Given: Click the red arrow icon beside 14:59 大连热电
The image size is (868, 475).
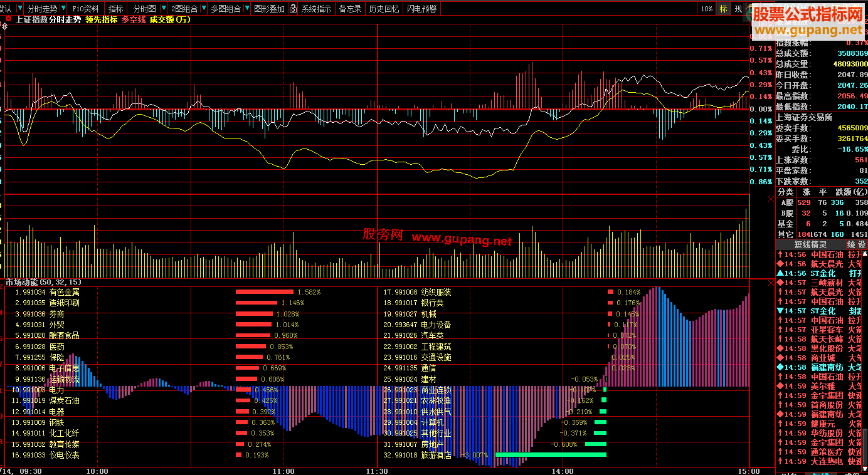Looking at the screenshot, I should (x=780, y=462).
